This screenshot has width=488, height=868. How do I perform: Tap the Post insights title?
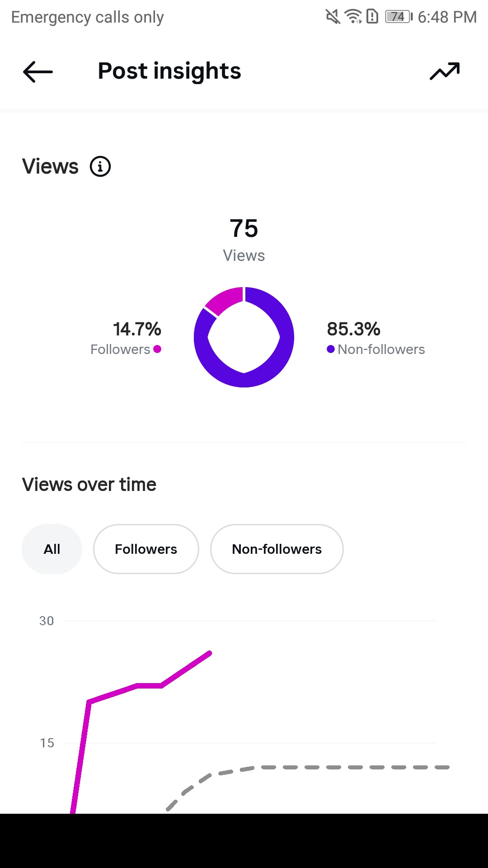[169, 71]
